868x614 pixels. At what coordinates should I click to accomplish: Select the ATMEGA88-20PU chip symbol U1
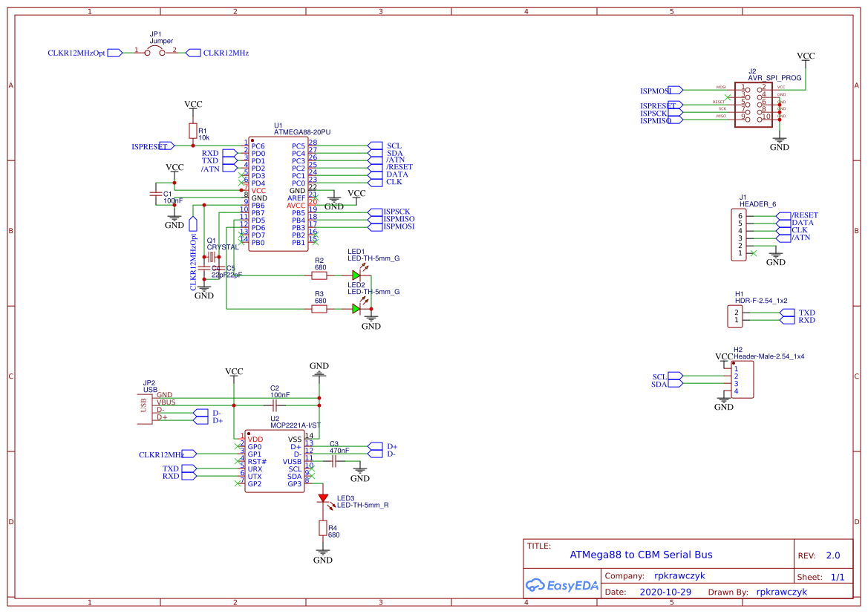pyautogui.click(x=278, y=193)
